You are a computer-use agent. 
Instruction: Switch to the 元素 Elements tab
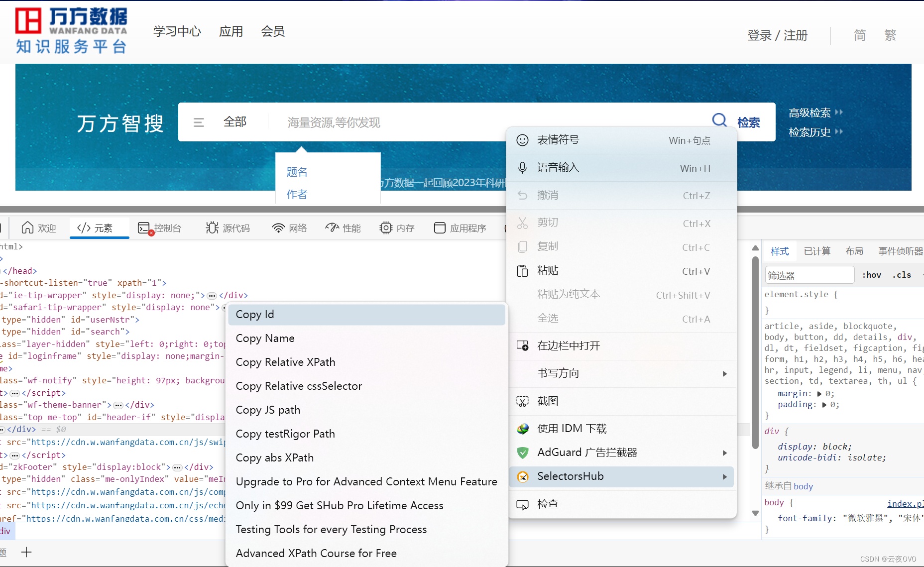[x=99, y=228]
